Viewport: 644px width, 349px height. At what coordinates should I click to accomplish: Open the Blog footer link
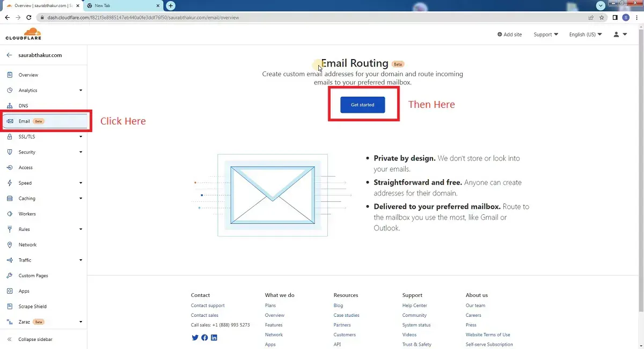point(338,306)
